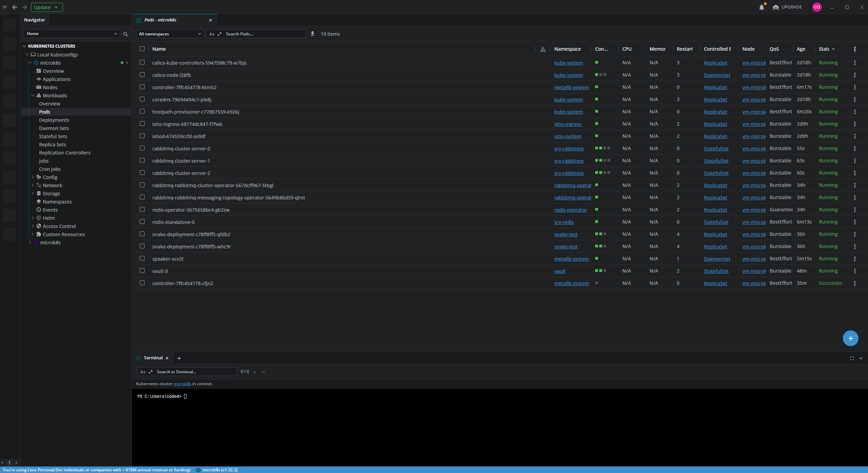Maximize the terminal dock panel
This screenshot has height=473, width=868.
(x=852, y=358)
